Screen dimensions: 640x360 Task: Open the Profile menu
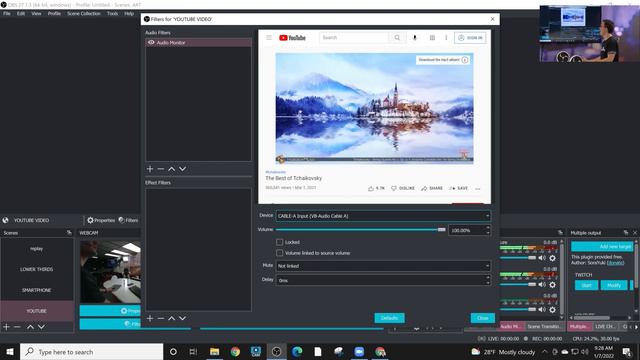54,13
